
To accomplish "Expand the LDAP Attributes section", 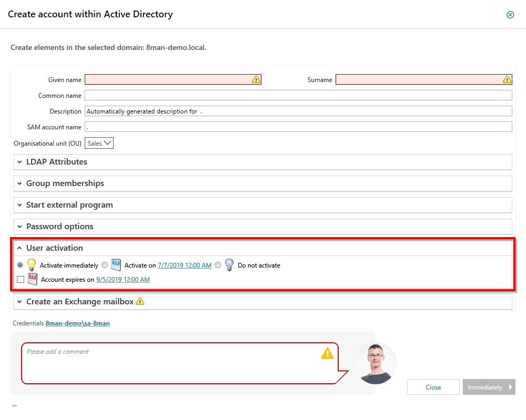I will click(x=56, y=162).
